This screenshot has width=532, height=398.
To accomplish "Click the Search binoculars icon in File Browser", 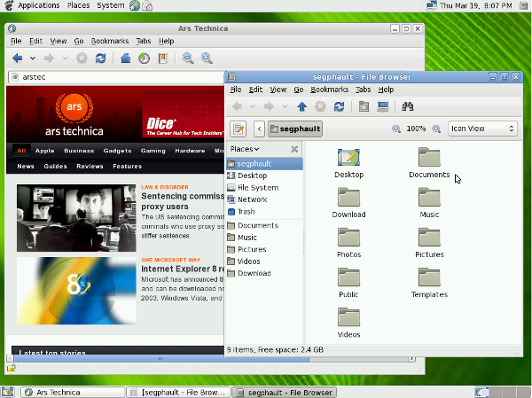I will [408, 107].
